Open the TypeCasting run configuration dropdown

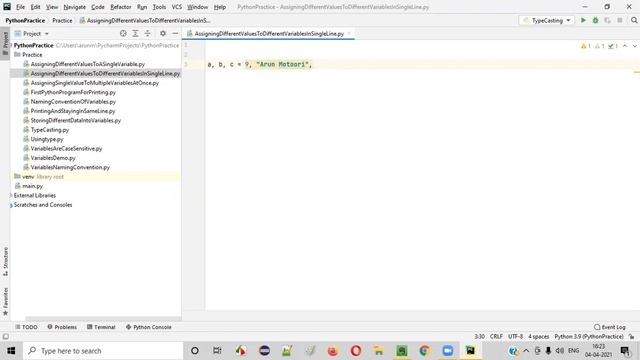click(547, 20)
